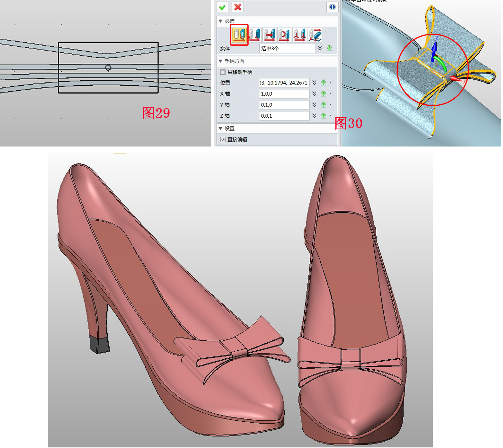Click the small circle point in sketch view
Viewport: 503px width, 448px height.
108,68
